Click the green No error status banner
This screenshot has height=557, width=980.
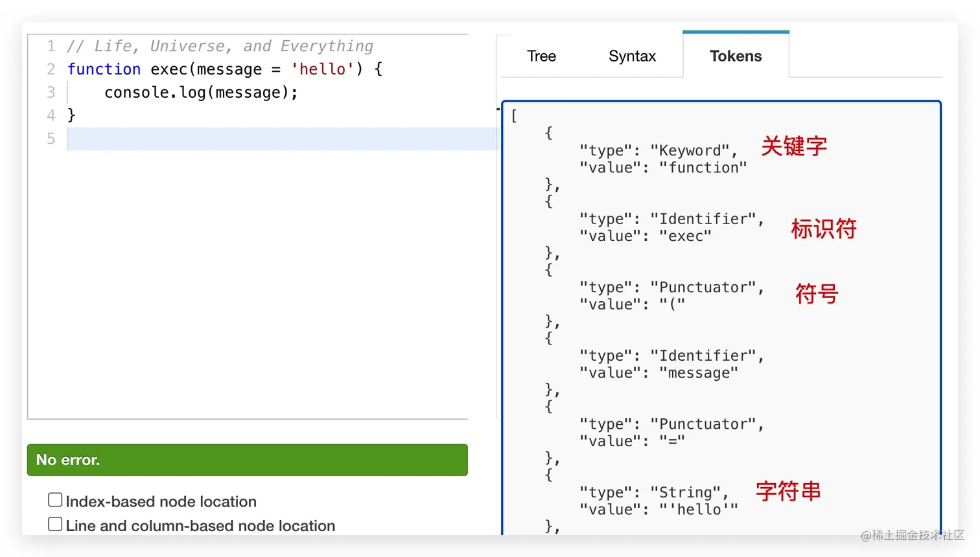[x=247, y=460]
